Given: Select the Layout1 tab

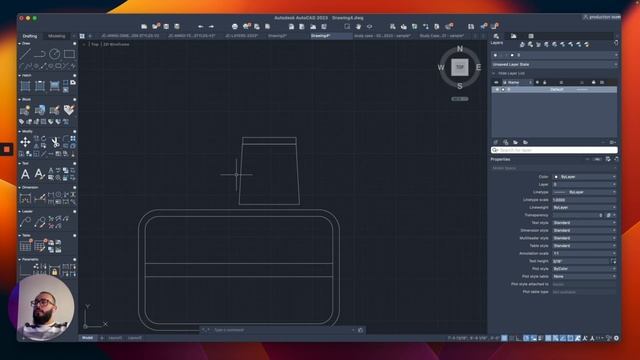Looking at the screenshot, I should (115, 338).
